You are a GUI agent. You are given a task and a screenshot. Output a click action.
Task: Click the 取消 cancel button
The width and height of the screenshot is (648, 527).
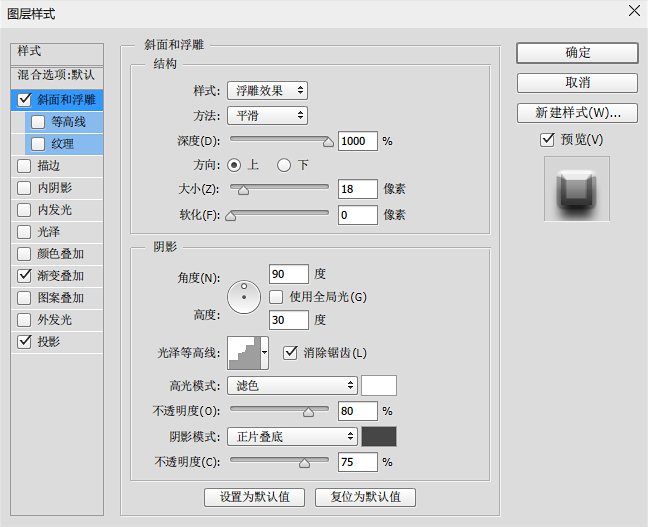pyautogui.click(x=577, y=83)
